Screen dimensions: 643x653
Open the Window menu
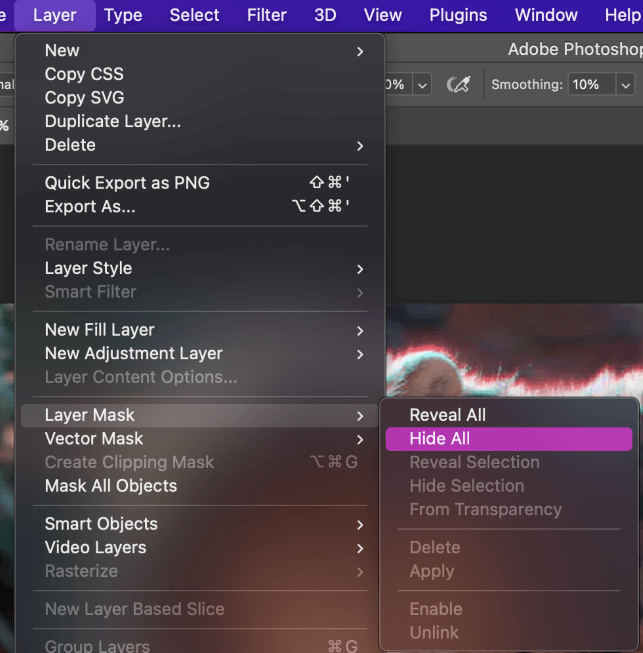coord(546,15)
